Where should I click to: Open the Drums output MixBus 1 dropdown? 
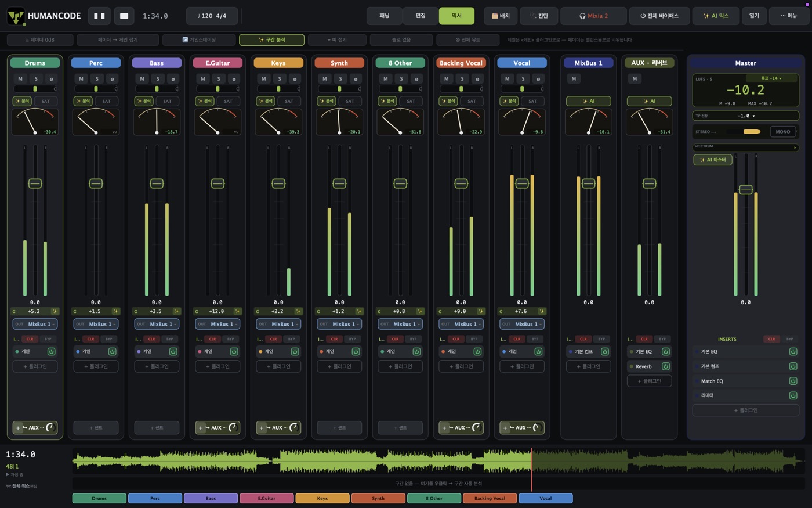tap(35, 324)
